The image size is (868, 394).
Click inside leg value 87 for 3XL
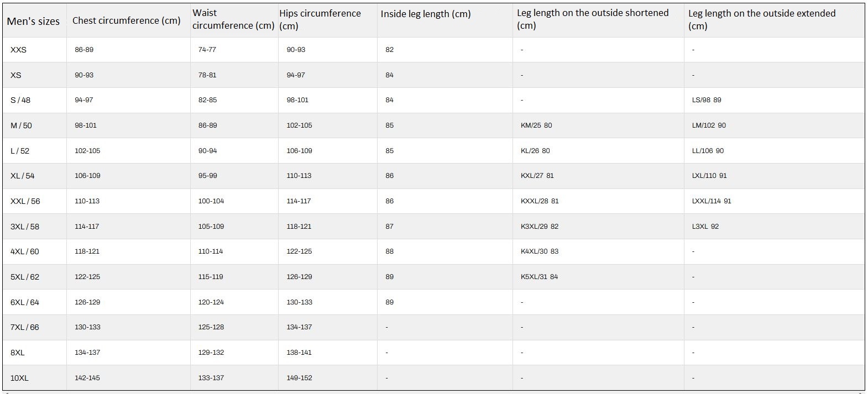[x=390, y=227]
